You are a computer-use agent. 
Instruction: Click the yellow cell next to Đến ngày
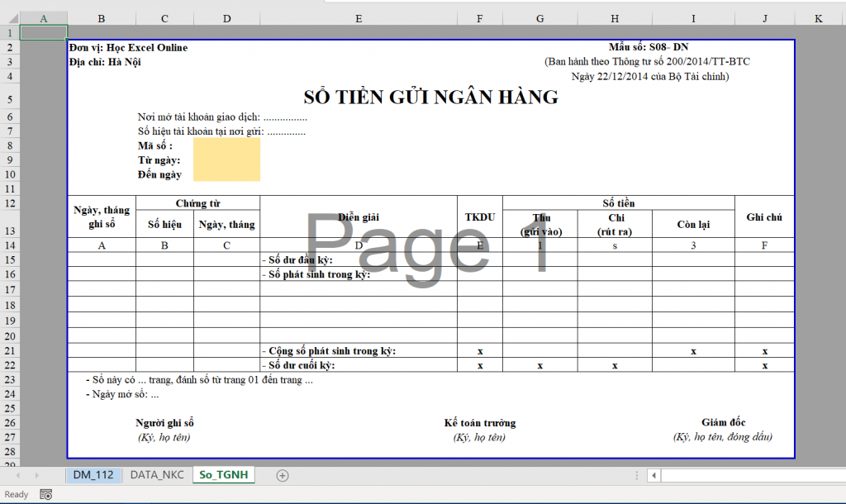(x=226, y=174)
